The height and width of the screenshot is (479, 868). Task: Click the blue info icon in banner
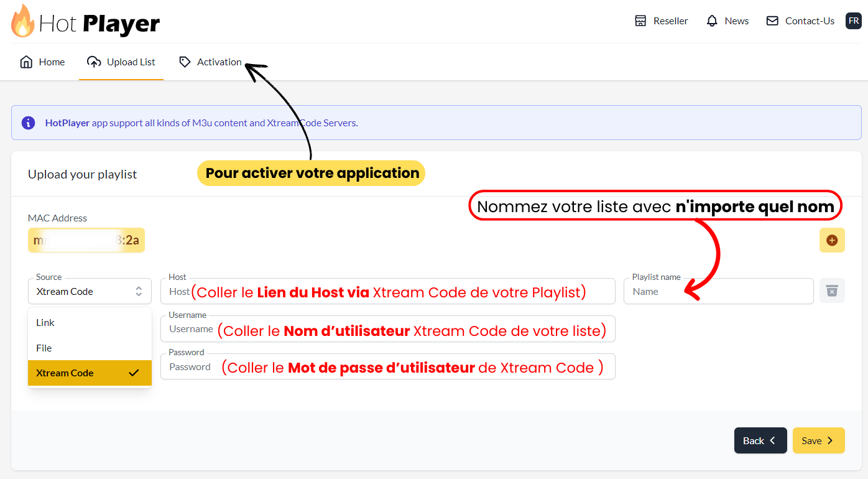[28, 123]
